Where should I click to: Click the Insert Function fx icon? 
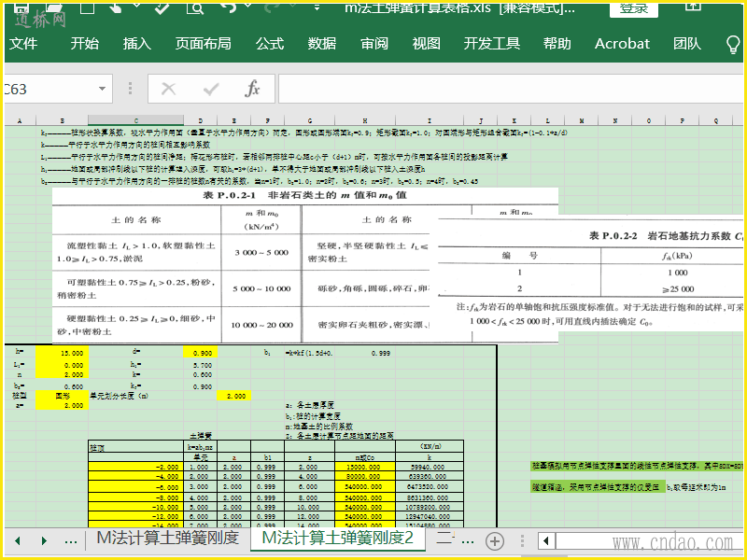tap(252, 89)
